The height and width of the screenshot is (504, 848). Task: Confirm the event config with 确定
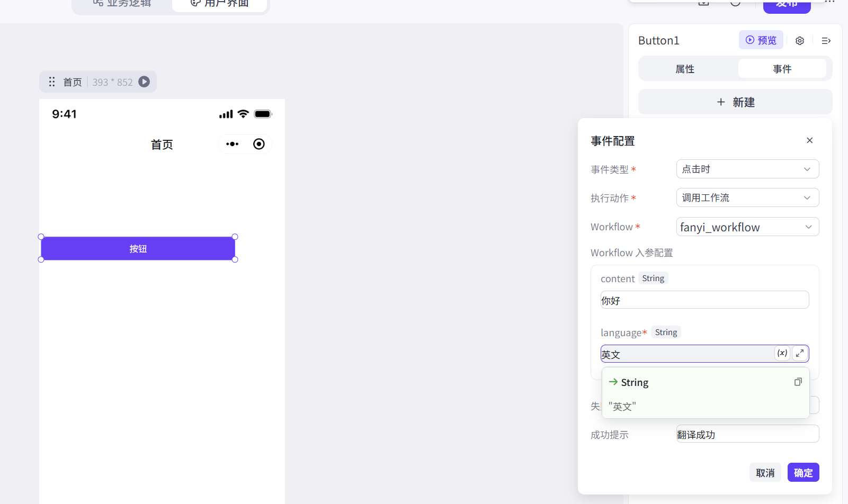802,472
